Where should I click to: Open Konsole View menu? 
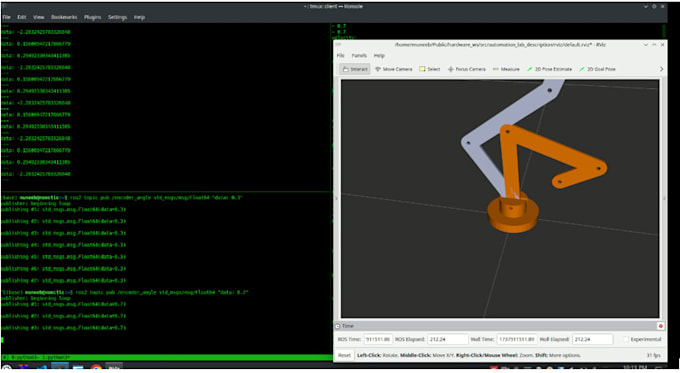coord(39,17)
